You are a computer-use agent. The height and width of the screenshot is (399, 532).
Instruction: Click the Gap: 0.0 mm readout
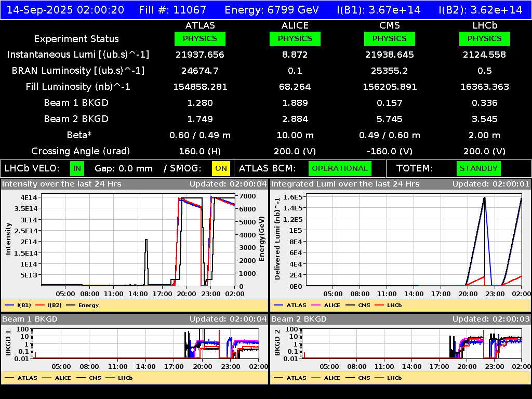pyautogui.click(x=124, y=169)
